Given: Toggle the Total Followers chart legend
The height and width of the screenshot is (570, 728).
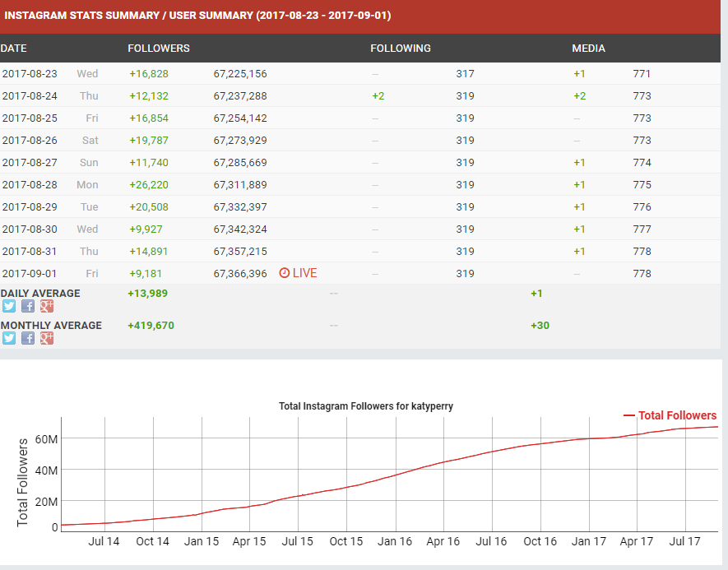Looking at the screenshot, I should point(670,415).
